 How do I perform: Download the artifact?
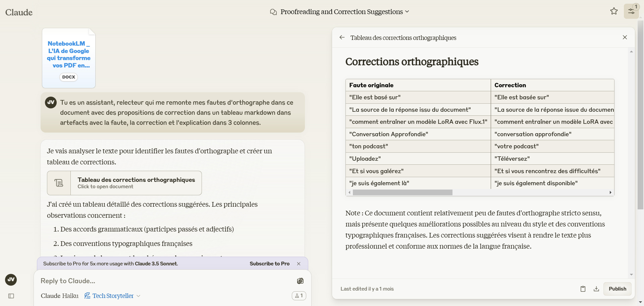click(x=596, y=289)
